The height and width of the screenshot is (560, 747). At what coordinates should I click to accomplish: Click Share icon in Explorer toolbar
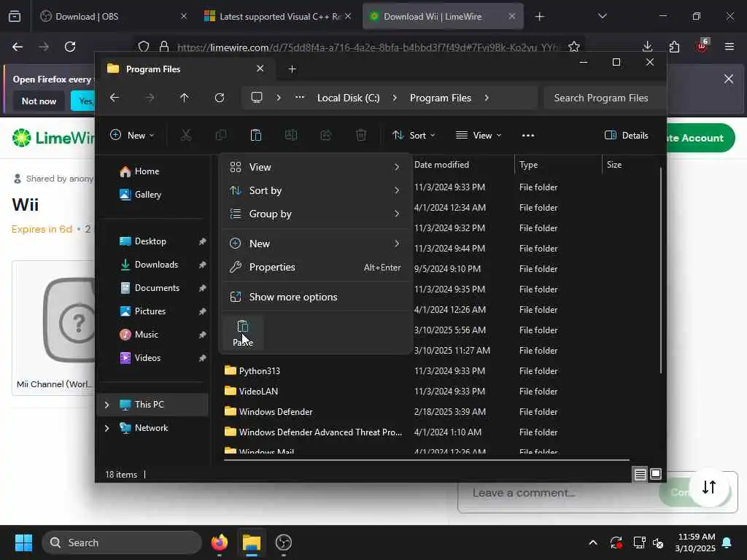click(x=326, y=135)
